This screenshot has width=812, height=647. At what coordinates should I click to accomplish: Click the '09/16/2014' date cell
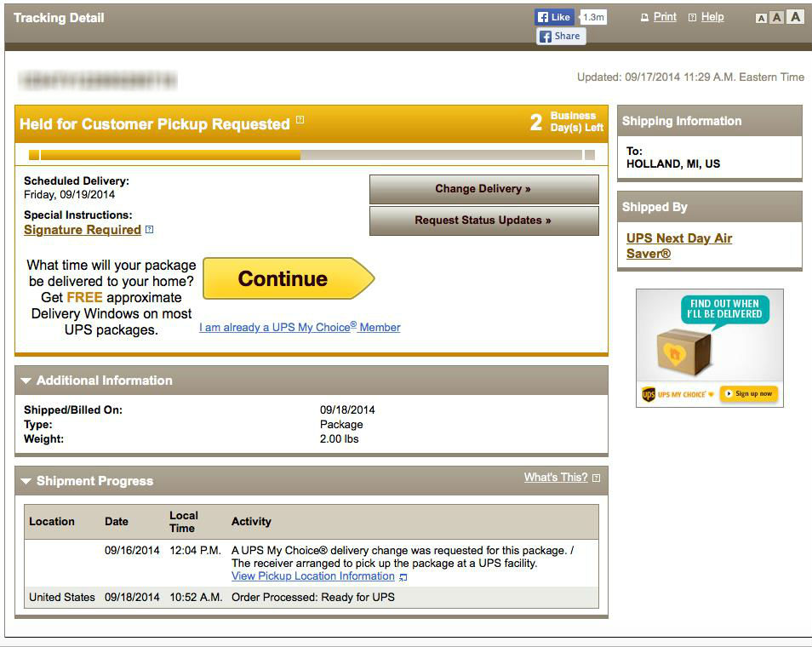pyautogui.click(x=132, y=551)
